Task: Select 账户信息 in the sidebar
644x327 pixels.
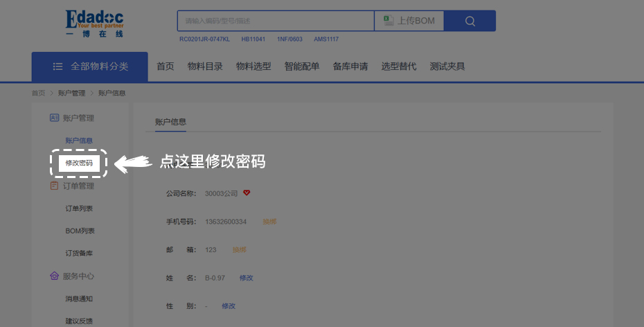Action: click(x=79, y=141)
